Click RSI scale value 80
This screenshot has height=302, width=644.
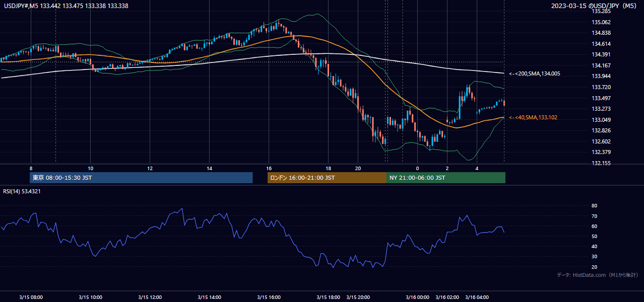pos(594,206)
